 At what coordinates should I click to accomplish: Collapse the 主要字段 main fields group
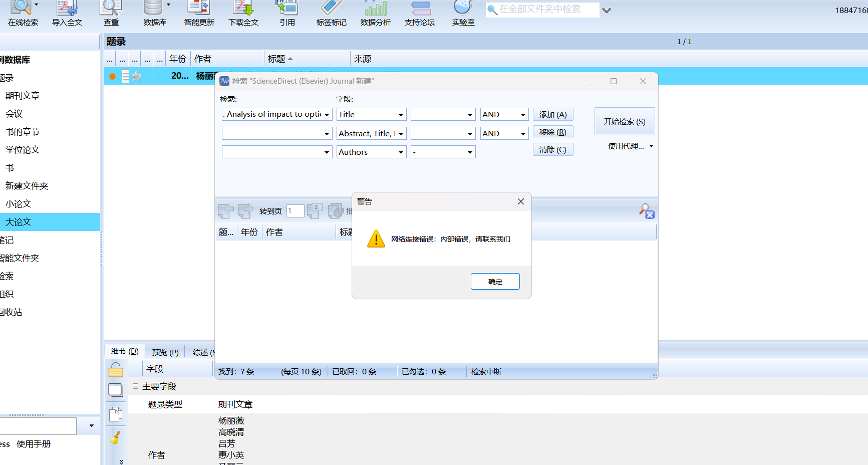pyautogui.click(x=135, y=386)
